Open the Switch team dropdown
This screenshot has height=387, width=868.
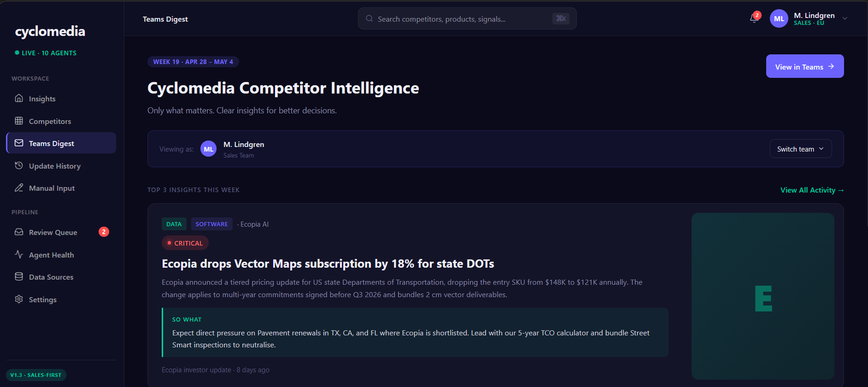801,149
